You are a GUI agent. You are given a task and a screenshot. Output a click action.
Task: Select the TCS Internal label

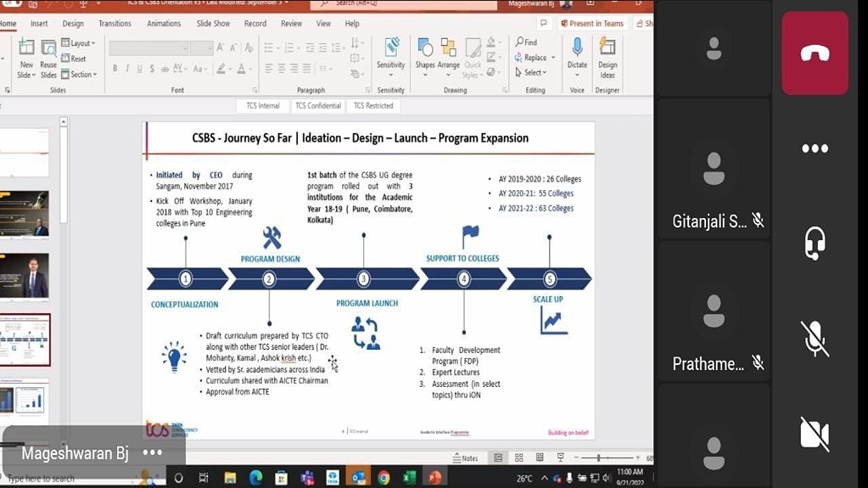click(x=263, y=106)
